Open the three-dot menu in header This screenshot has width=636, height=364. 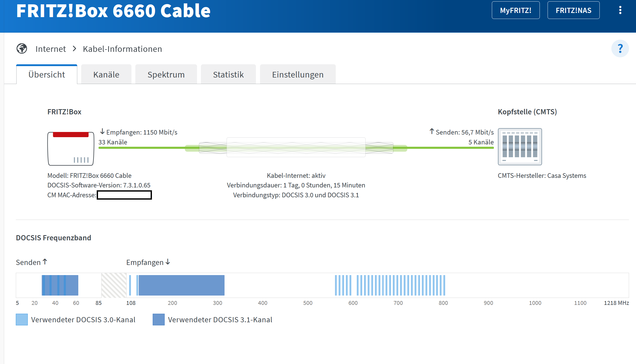tap(620, 10)
